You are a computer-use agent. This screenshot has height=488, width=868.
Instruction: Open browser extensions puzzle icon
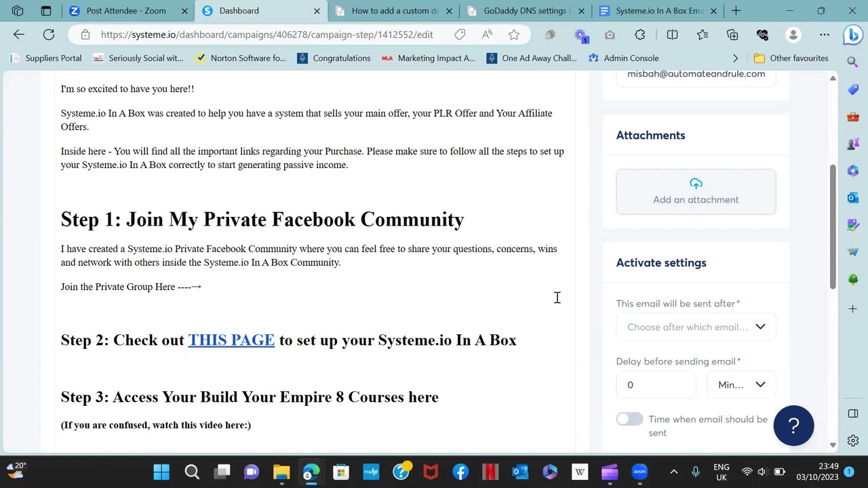point(639,35)
